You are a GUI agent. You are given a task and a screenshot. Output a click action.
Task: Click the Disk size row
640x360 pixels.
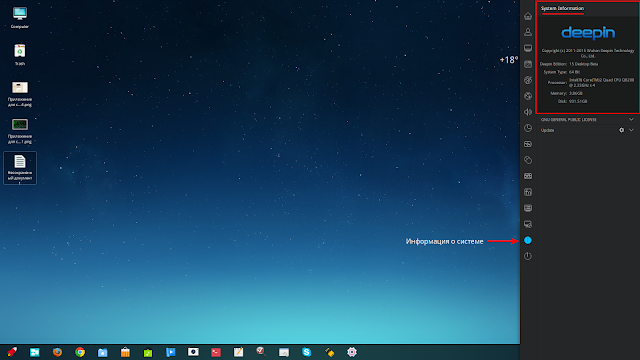[572, 101]
